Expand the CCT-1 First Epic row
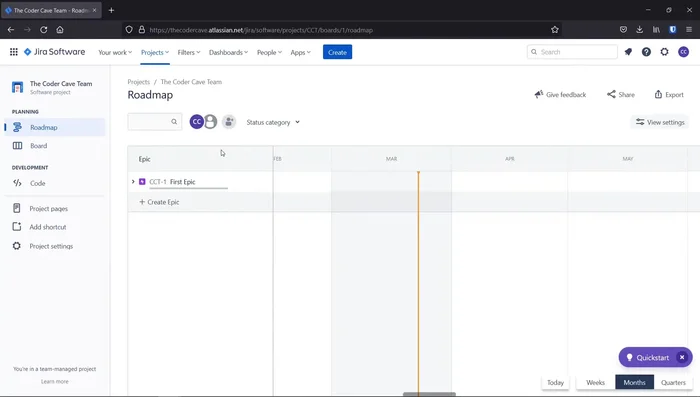The width and height of the screenshot is (700, 397). tap(133, 182)
